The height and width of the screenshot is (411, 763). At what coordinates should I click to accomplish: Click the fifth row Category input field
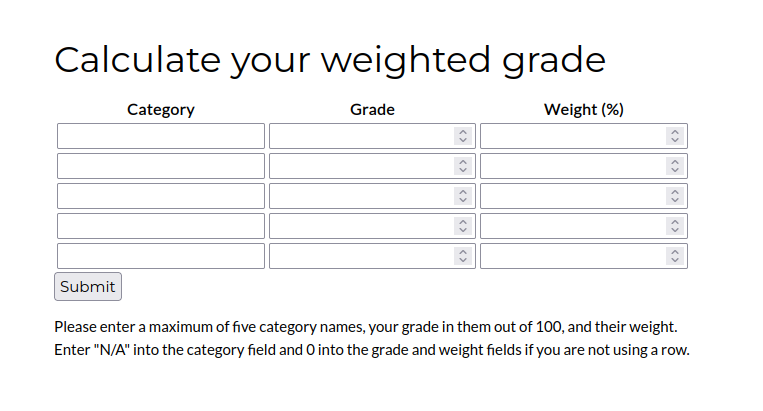[x=161, y=256]
